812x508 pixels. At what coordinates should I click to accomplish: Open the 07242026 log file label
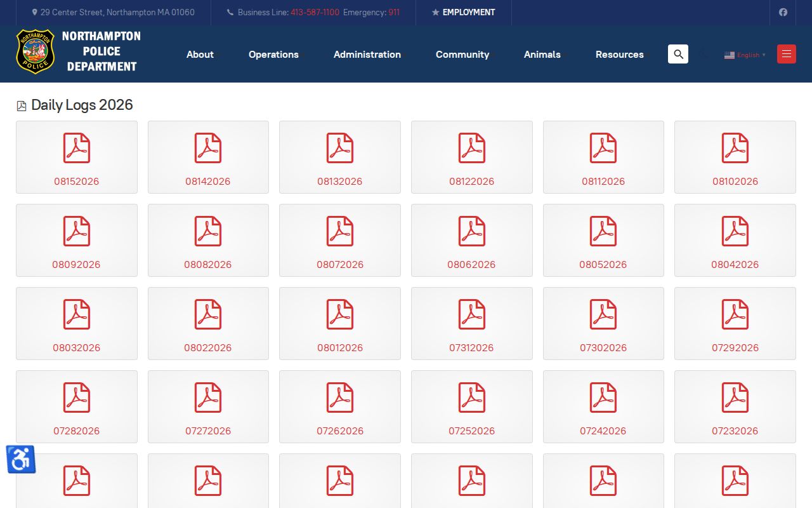coord(603,431)
